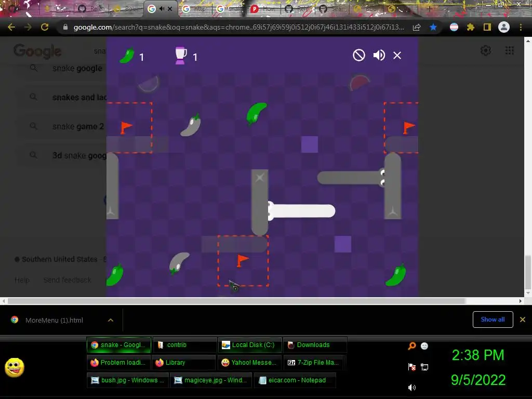Open the network tray icon
The width and height of the screenshot is (532, 399).
tap(424, 367)
